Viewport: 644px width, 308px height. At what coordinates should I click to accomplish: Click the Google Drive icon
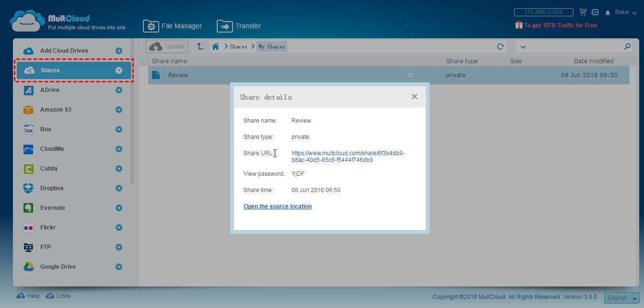pos(28,267)
